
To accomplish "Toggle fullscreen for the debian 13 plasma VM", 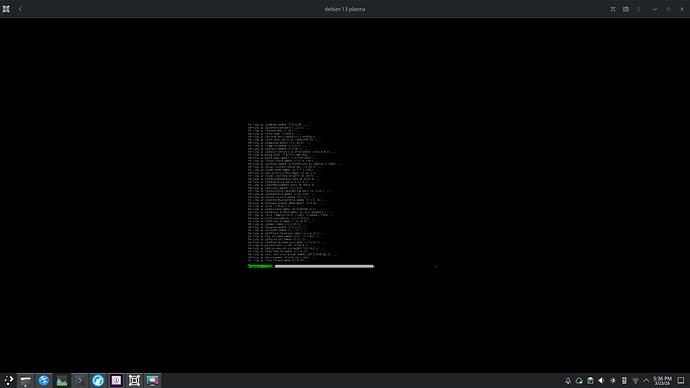I will (613, 9).
